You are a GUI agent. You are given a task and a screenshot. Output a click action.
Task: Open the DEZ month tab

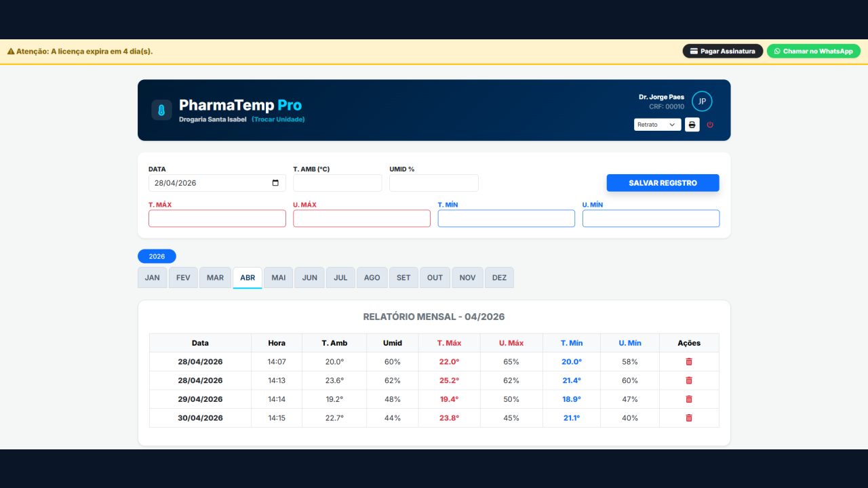coord(499,278)
